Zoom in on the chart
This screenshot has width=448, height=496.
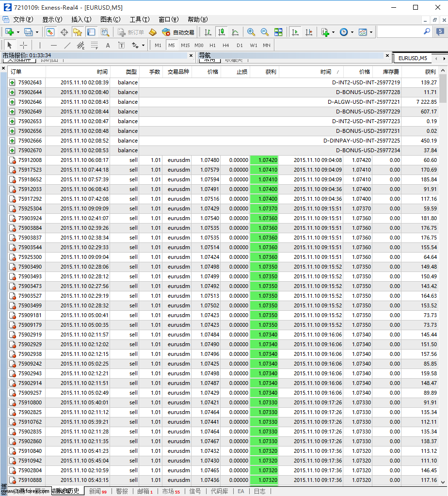[x=251, y=32]
